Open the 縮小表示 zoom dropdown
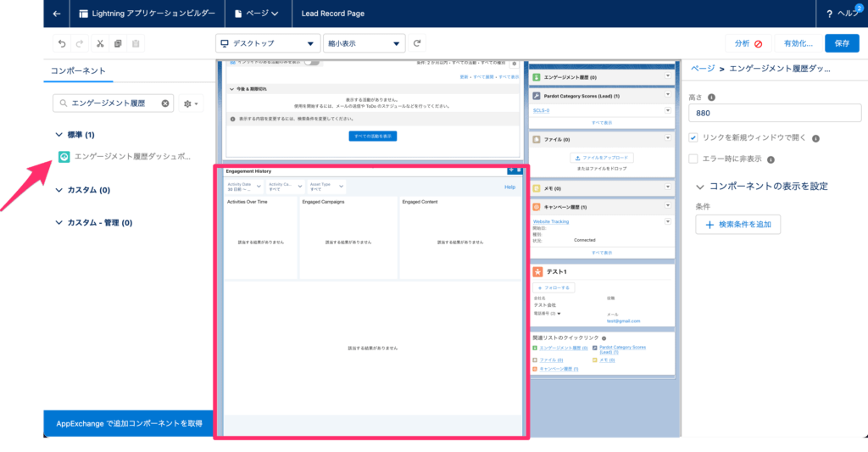The image size is (868, 452). coord(364,43)
